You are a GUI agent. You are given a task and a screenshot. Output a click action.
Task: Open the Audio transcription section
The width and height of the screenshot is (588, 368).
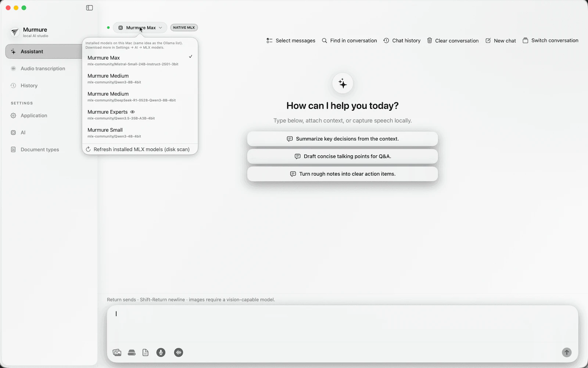[43, 69]
